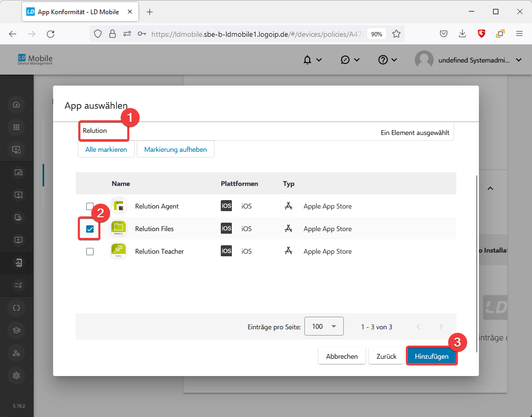Viewport: 532px width, 417px height.
Task: Click the Hinzufügen button
Action: tap(432, 356)
